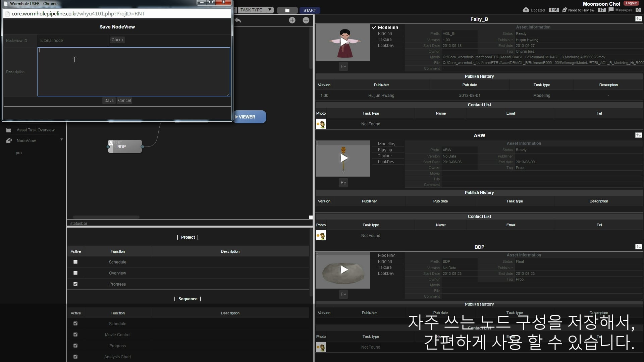Open the Updated cloud icon in header

(x=526, y=10)
